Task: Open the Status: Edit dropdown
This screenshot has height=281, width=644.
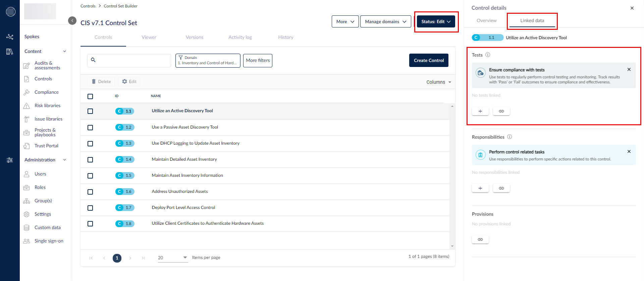Action: (x=436, y=21)
